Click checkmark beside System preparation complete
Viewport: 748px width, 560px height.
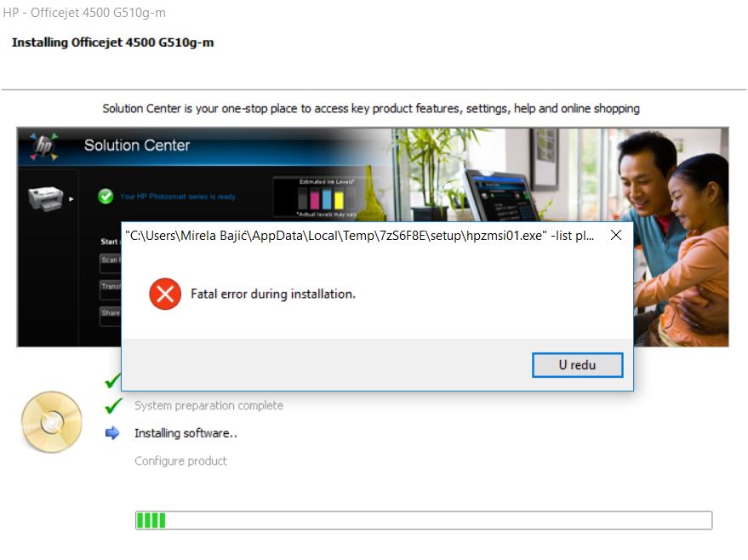[x=113, y=405]
